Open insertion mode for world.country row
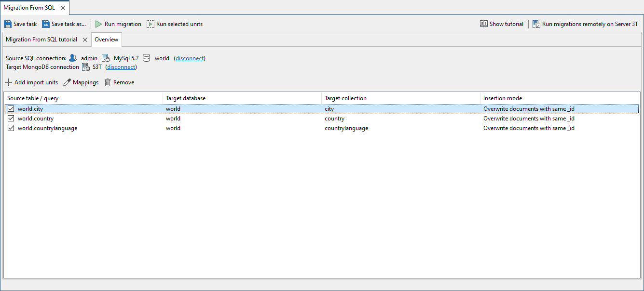Screen dimensions: 644x291 (529, 119)
